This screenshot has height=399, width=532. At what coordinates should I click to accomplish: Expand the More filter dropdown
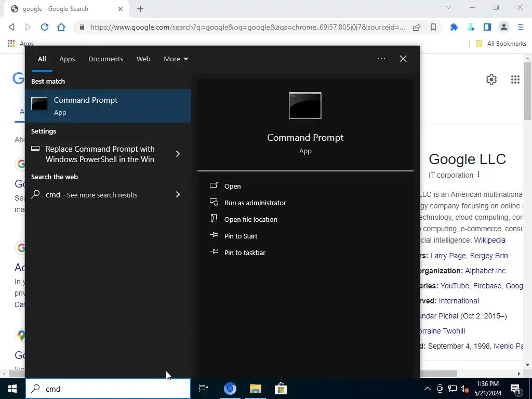pyautogui.click(x=176, y=59)
